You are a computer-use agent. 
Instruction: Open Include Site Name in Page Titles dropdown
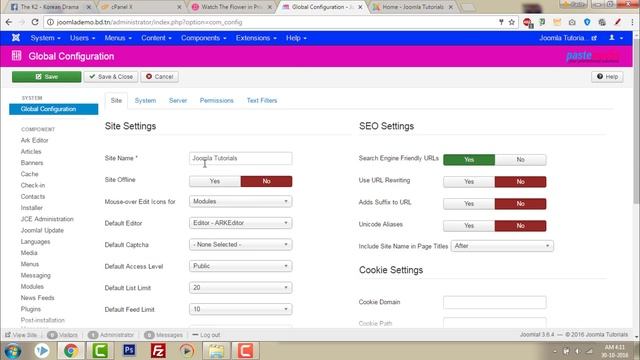point(502,246)
